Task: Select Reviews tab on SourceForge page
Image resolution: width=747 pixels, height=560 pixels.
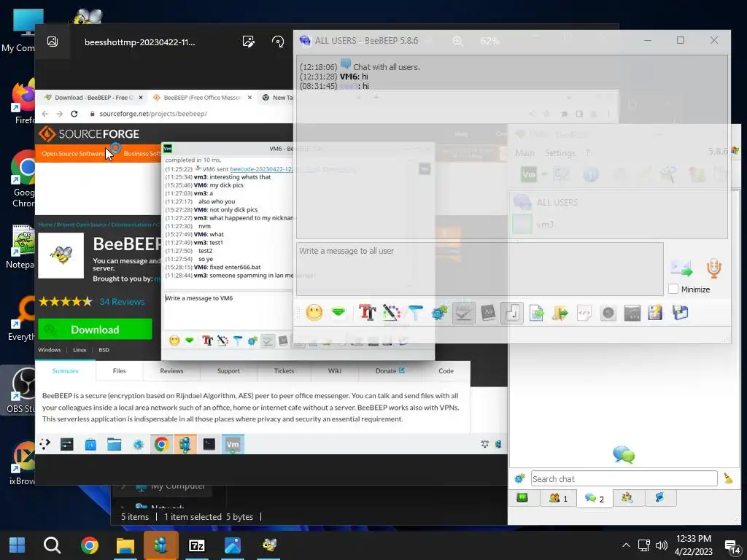Action: tap(171, 371)
